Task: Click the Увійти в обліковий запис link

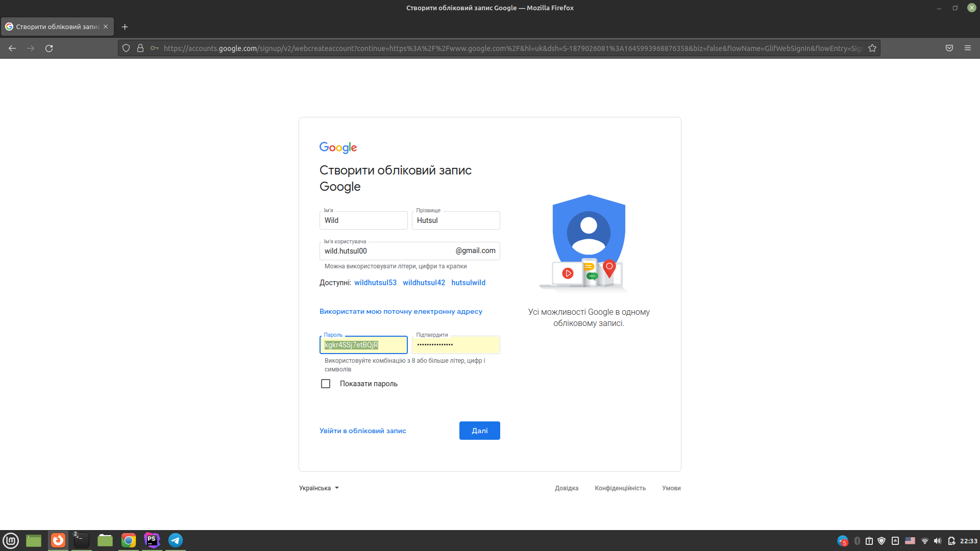Action: (x=363, y=431)
